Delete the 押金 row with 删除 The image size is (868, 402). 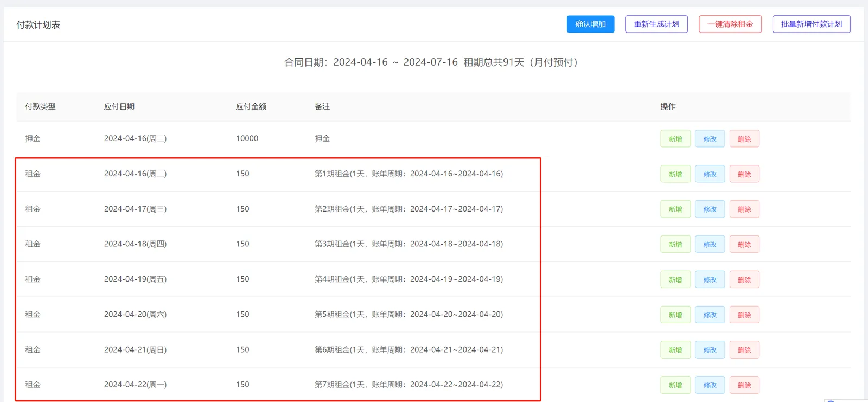744,139
